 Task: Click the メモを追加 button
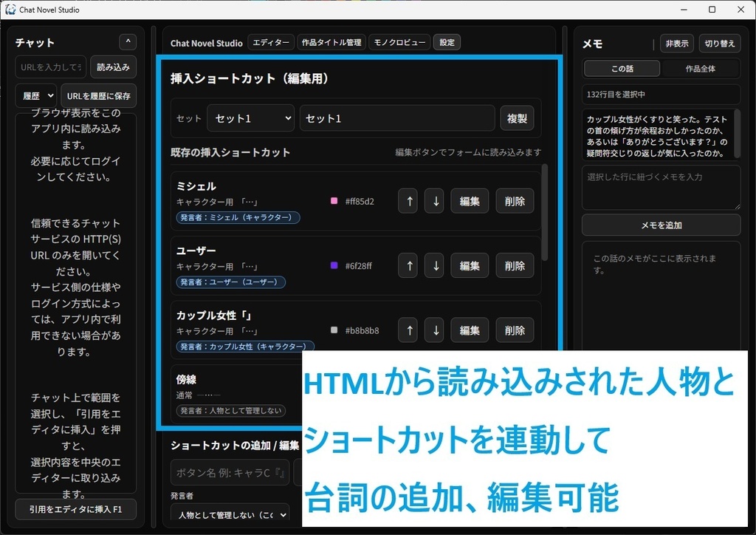(661, 225)
